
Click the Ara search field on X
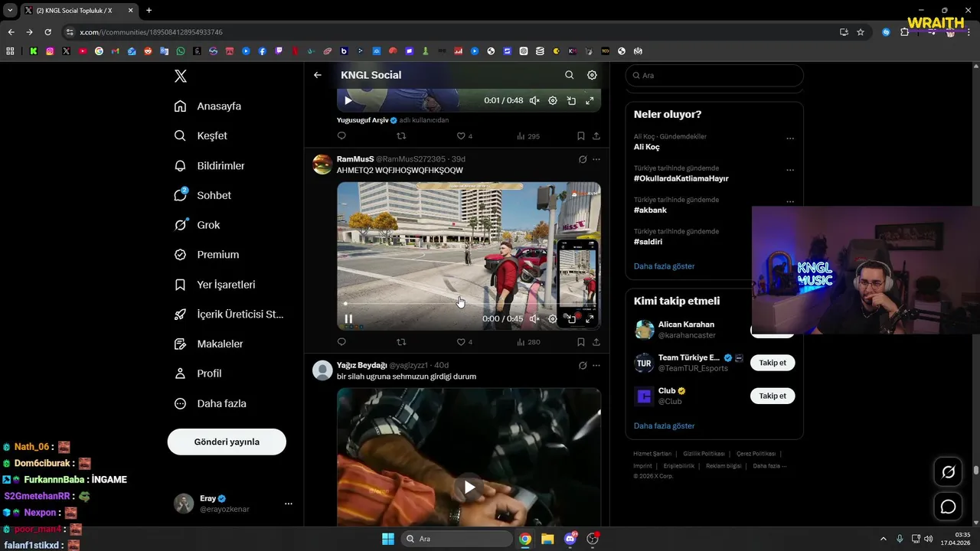point(714,75)
